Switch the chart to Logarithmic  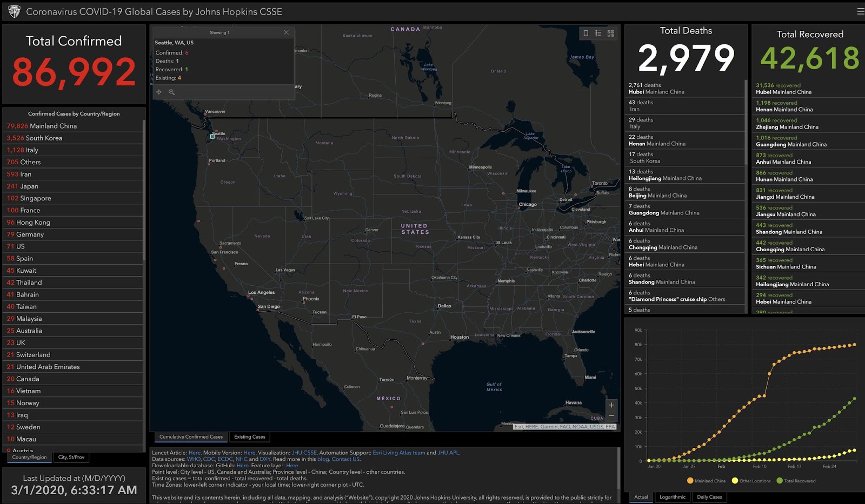tap(673, 497)
